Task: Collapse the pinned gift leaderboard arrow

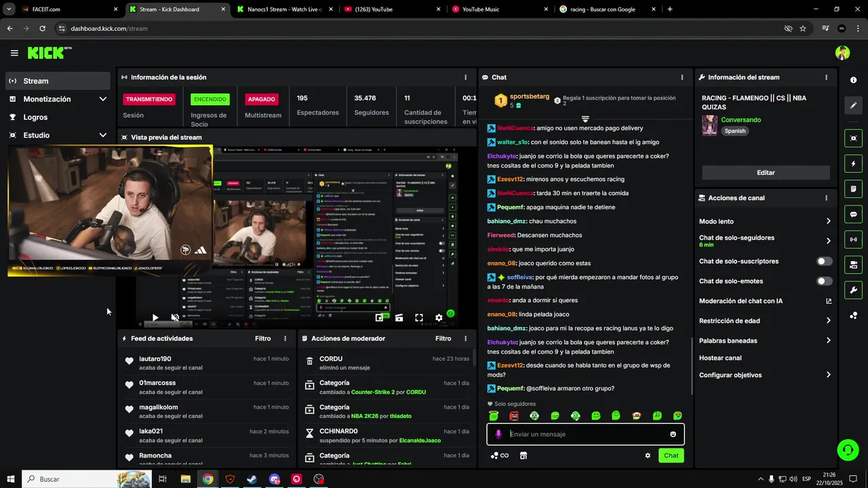Action: click(585, 119)
